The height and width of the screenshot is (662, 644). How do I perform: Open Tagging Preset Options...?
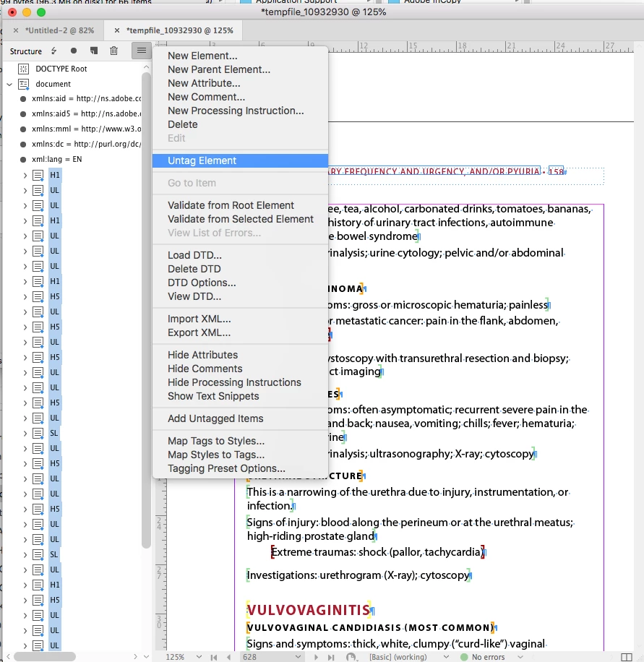226,468
